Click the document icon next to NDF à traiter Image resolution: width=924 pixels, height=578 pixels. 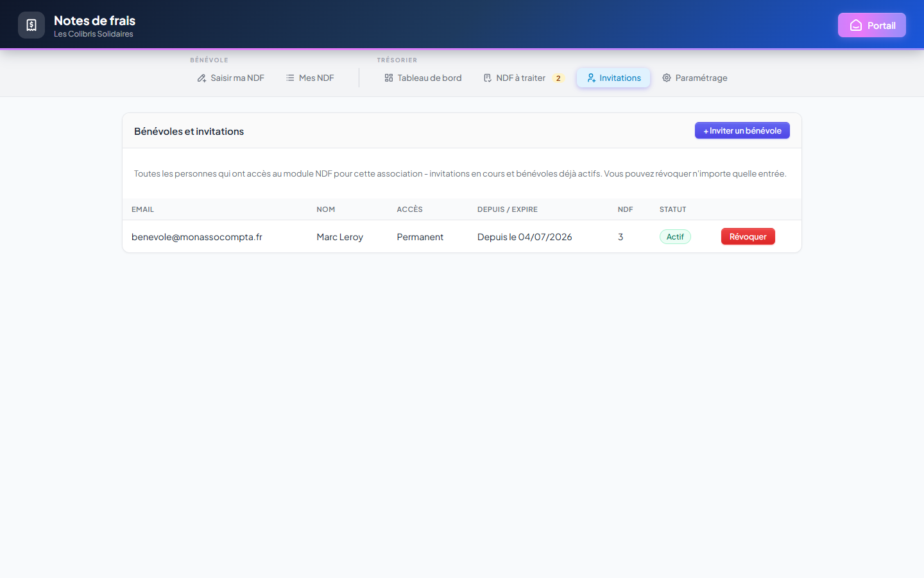point(488,78)
